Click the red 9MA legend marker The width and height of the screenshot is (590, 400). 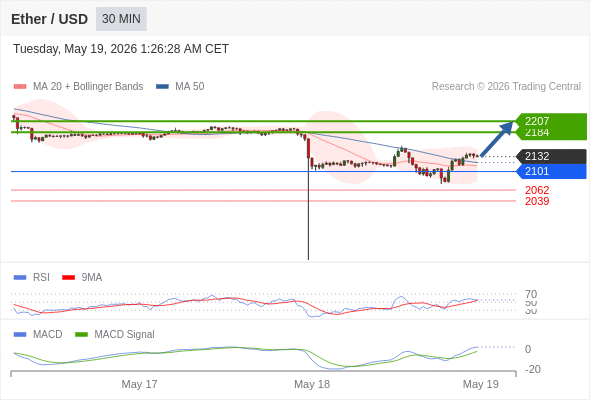tap(68, 278)
